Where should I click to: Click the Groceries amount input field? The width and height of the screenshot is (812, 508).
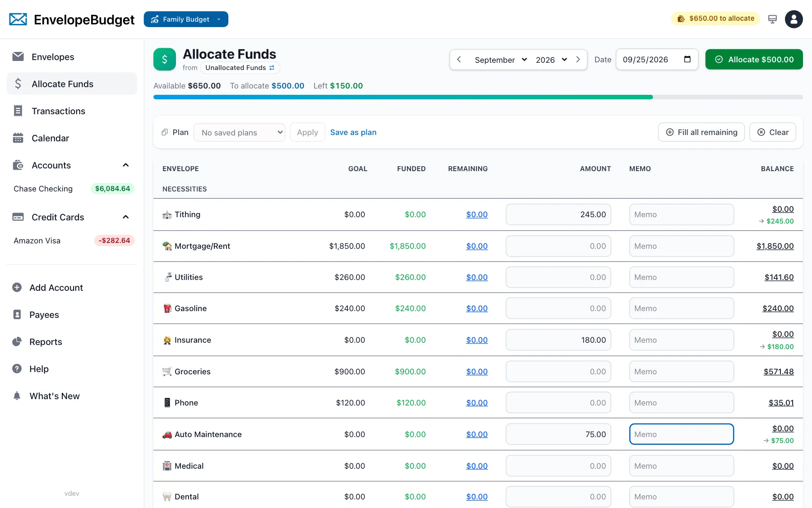(x=558, y=372)
